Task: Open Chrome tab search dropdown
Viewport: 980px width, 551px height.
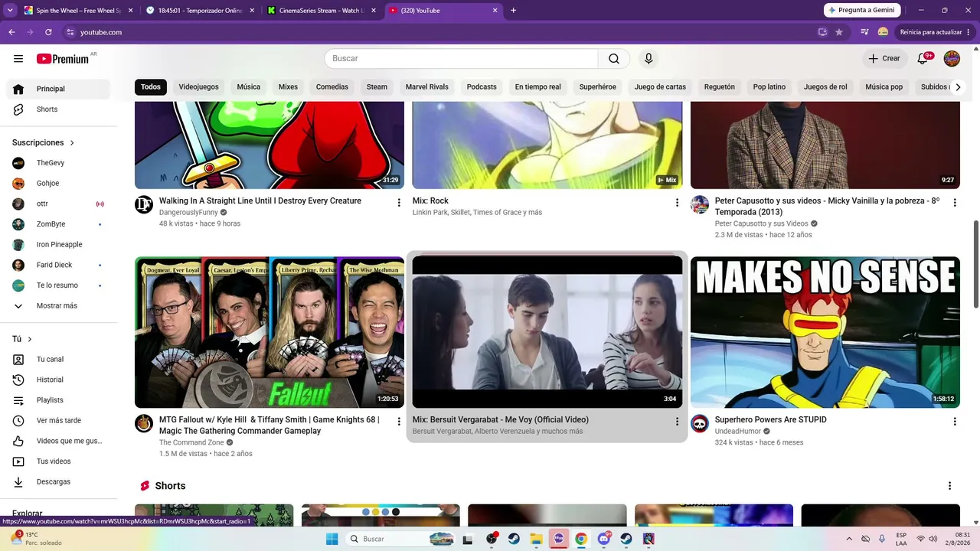Action: click(11, 11)
